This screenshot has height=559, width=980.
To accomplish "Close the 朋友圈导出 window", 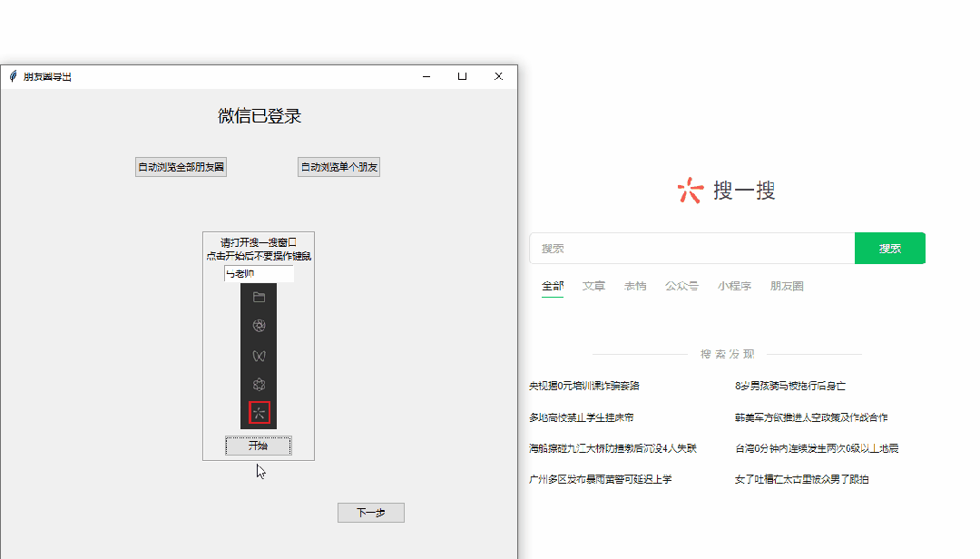I will click(x=498, y=76).
